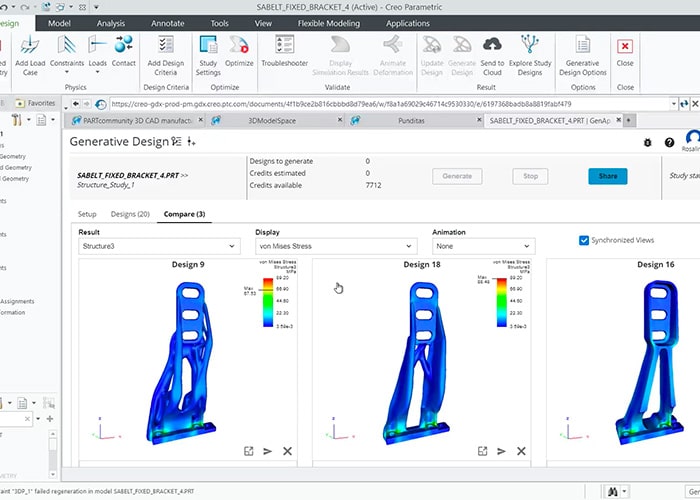Open the Model ribbon tab
700x500 pixels.
59,23
